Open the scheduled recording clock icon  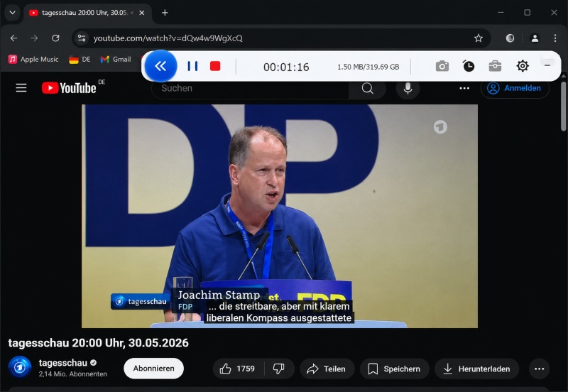pyautogui.click(x=468, y=66)
